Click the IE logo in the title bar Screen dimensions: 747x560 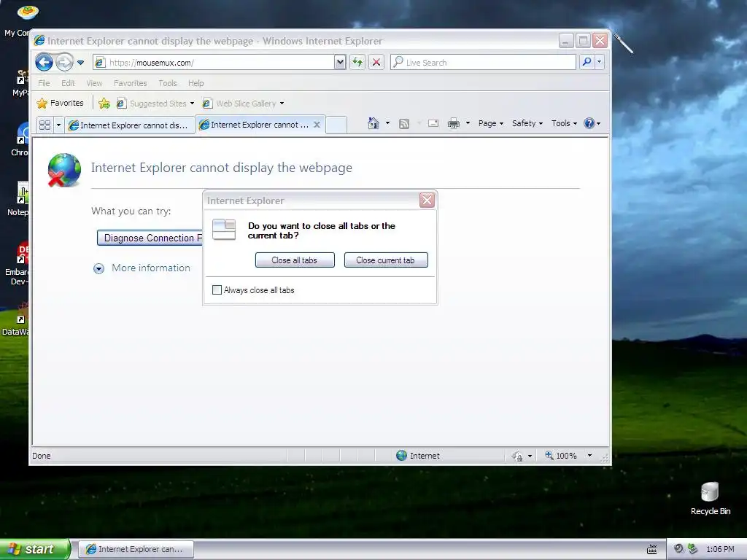pos(39,41)
